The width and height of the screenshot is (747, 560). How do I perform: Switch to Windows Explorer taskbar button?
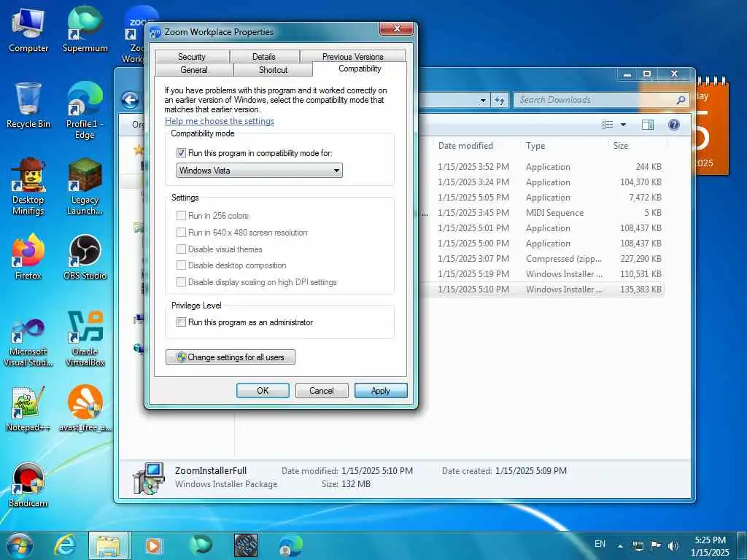pos(109,545)
